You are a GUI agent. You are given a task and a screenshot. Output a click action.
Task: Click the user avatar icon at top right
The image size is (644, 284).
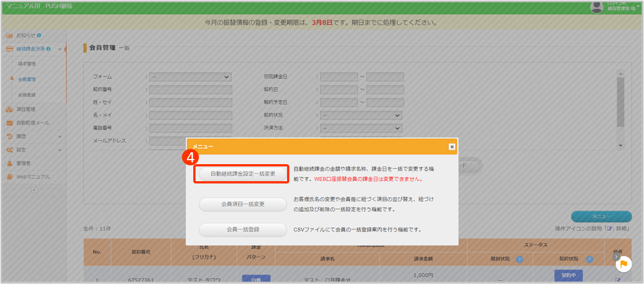[x=596, y=7]
